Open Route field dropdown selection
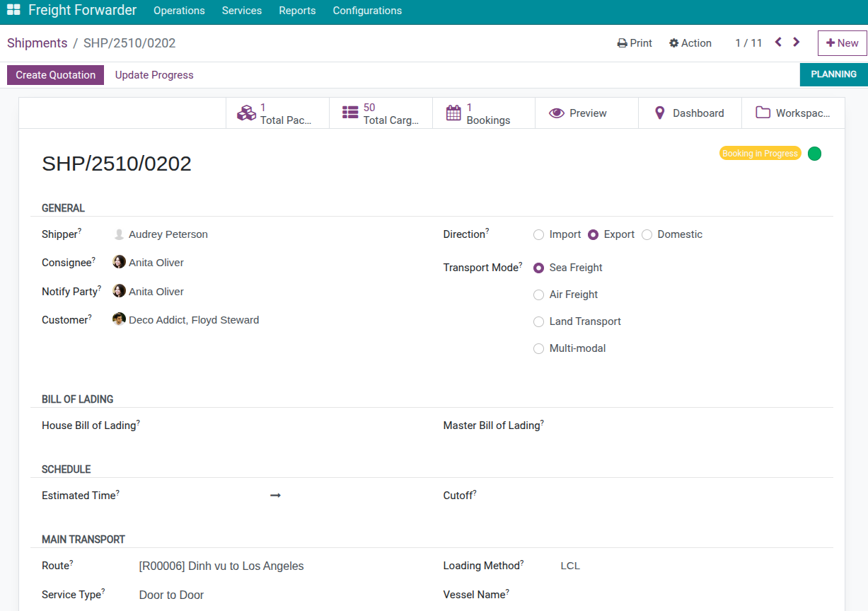 pyautogui.click(x=283, y=566)
